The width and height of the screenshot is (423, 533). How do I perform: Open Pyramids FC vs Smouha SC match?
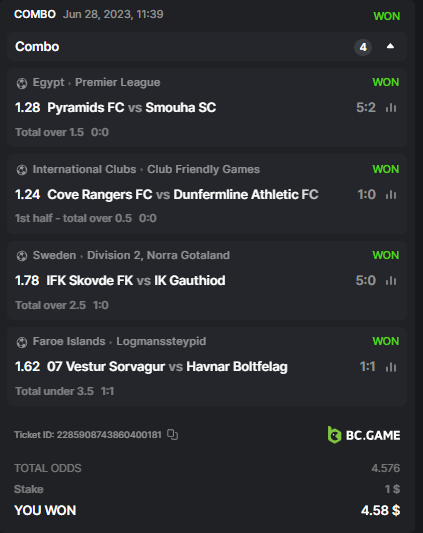click(x=132, y=107)
